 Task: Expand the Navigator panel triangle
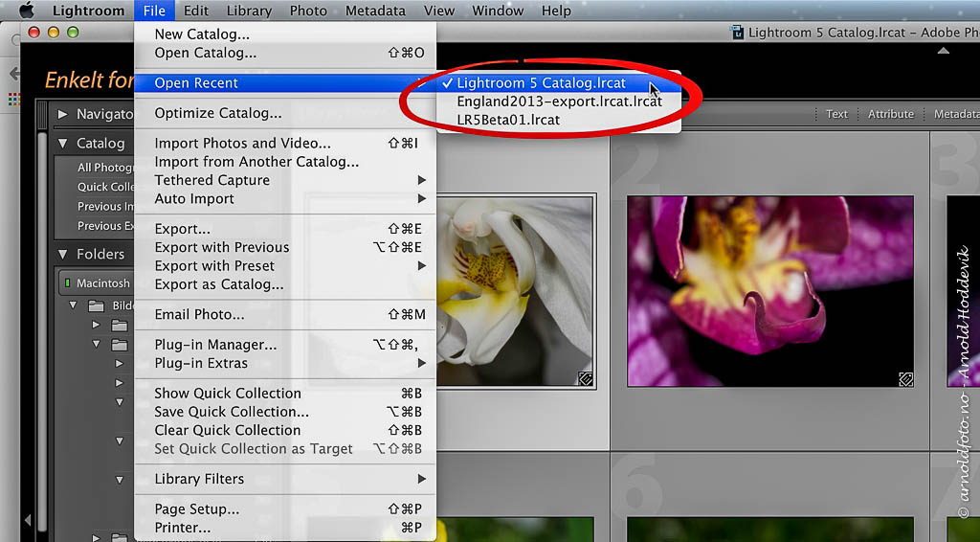[62, 114]
